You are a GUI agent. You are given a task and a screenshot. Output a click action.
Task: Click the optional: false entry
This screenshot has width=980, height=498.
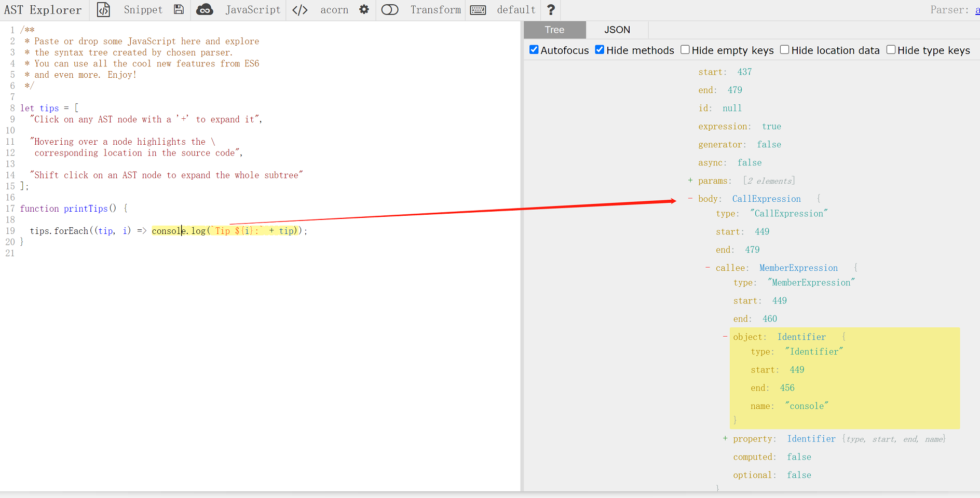point(772,475)
